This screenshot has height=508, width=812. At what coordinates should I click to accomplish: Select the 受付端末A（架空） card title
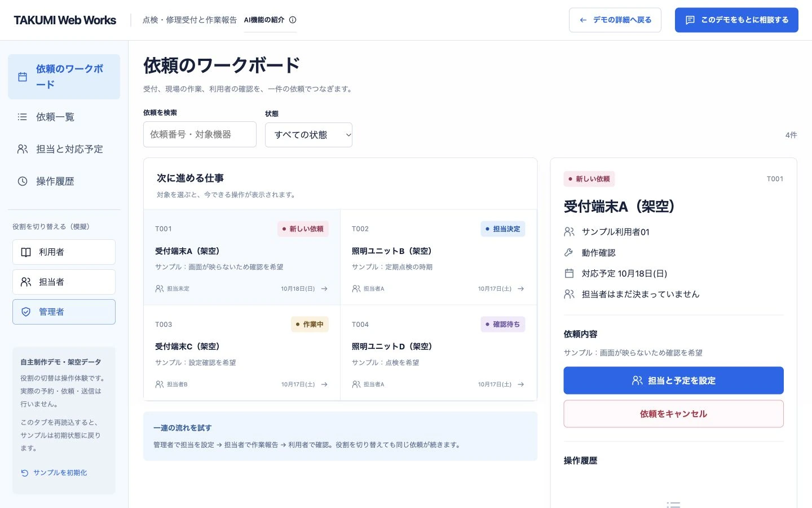coord(187,251)
